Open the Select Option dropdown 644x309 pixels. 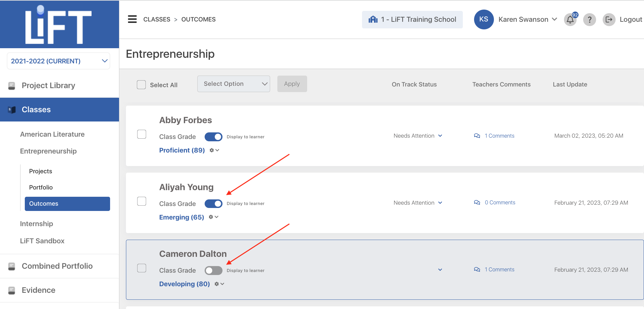click(234, 84)
